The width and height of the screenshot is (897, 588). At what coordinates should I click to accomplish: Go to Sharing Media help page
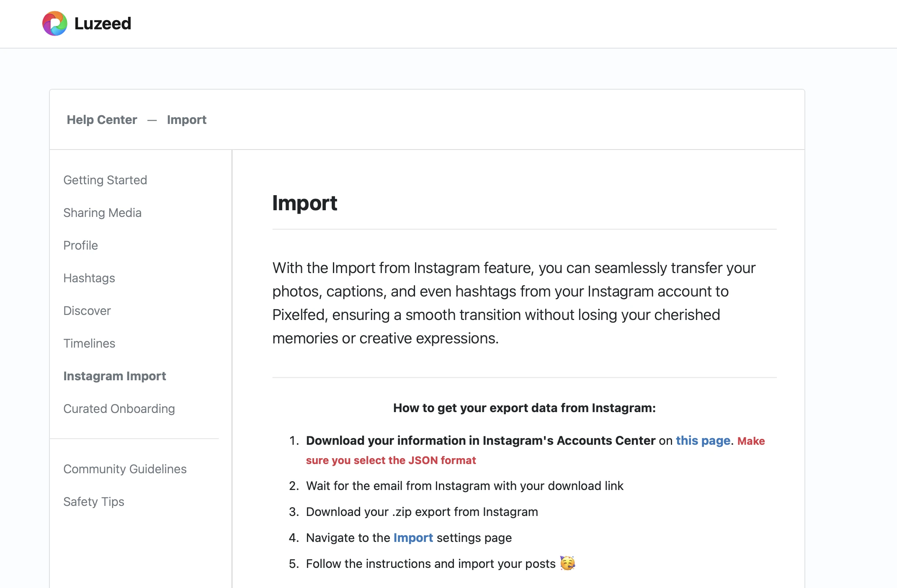pyautogui.click(x=102, y=213)
